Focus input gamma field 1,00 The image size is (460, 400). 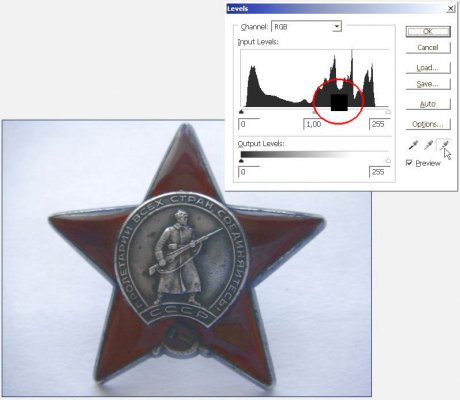[314, 124]
